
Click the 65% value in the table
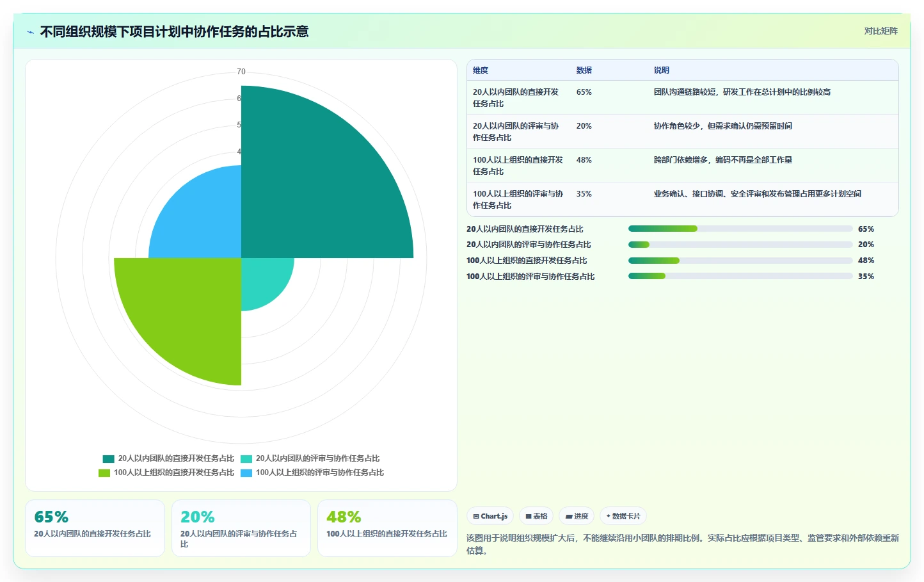(x=584, y=92)
